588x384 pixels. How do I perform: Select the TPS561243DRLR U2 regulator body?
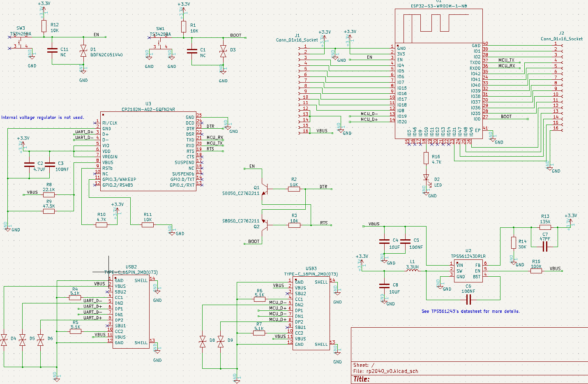468,271
